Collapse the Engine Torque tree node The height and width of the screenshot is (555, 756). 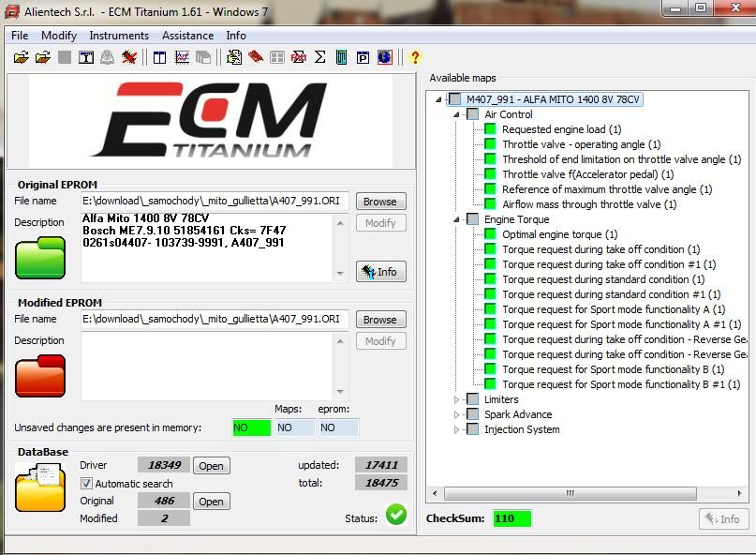coord(456,219)
